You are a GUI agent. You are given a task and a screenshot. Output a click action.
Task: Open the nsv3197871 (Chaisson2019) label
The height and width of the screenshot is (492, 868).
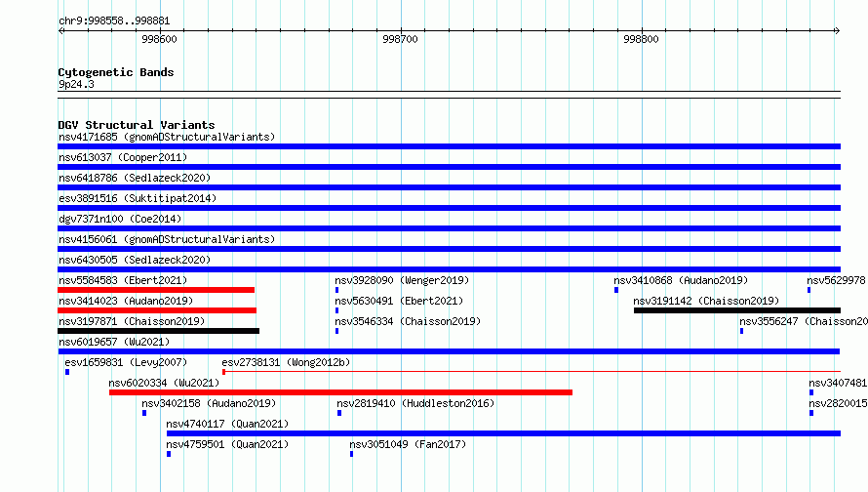point(132,321)
